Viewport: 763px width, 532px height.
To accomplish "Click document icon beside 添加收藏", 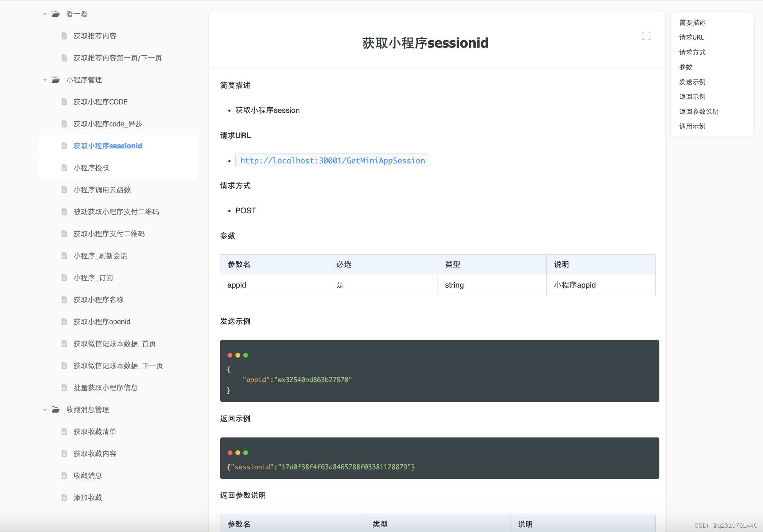I will (x=64, y=498).
